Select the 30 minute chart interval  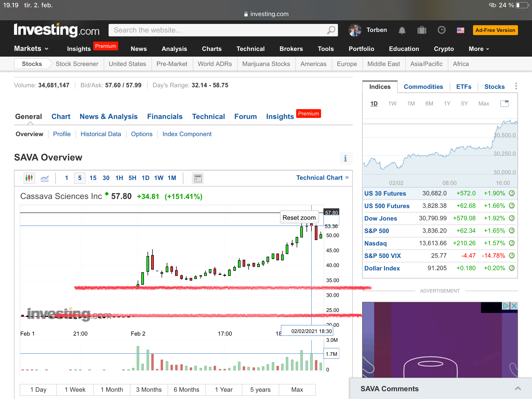click(106, 178)
